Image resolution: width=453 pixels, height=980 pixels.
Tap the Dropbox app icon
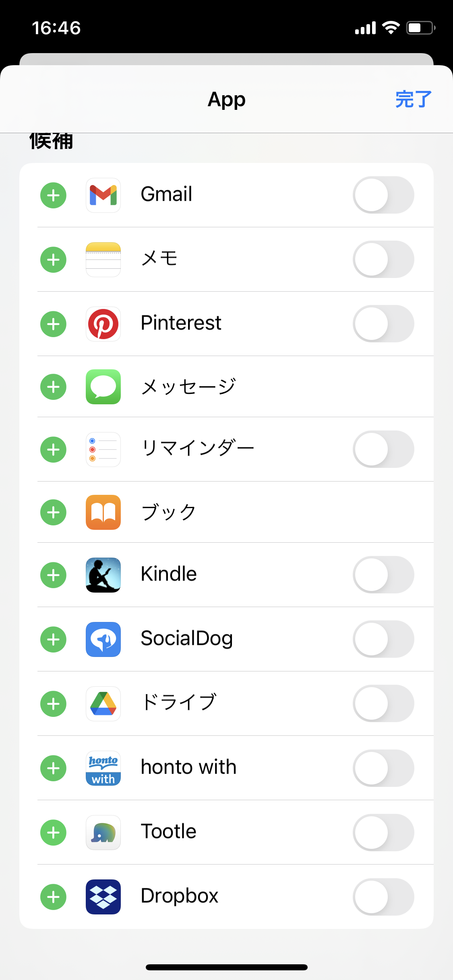click(103, 897)
